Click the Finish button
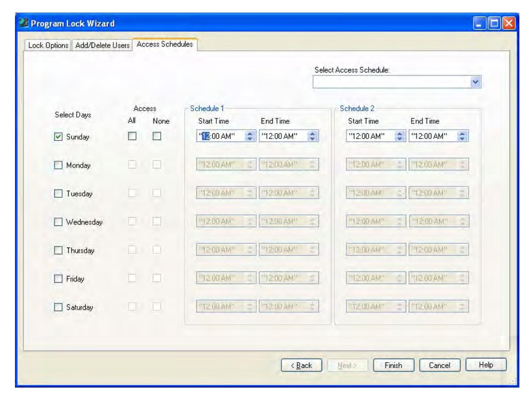Screen dimensions: 532x399 click(x=393, y=365)
